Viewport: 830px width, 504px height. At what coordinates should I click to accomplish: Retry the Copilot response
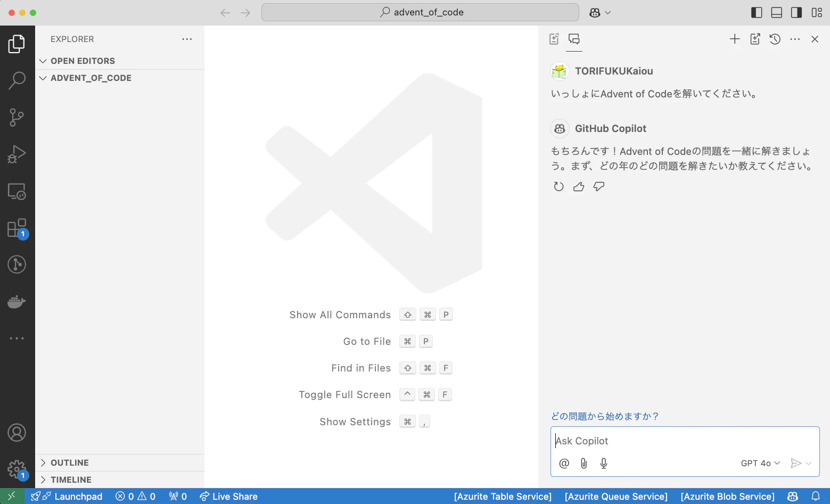click(x=558, y=186)
